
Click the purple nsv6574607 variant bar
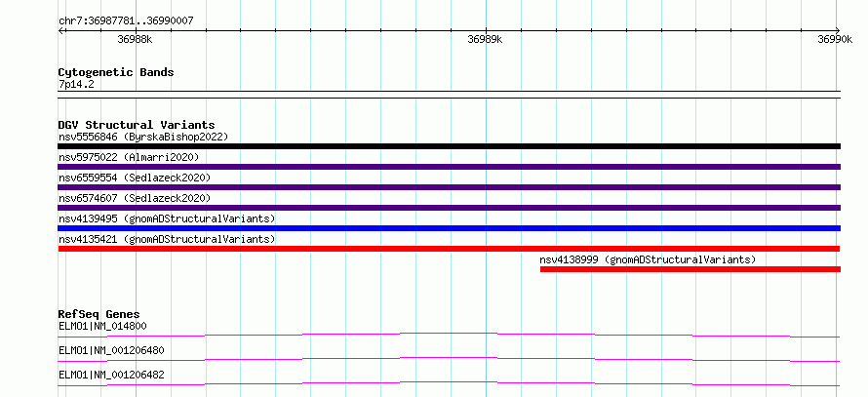449,208
